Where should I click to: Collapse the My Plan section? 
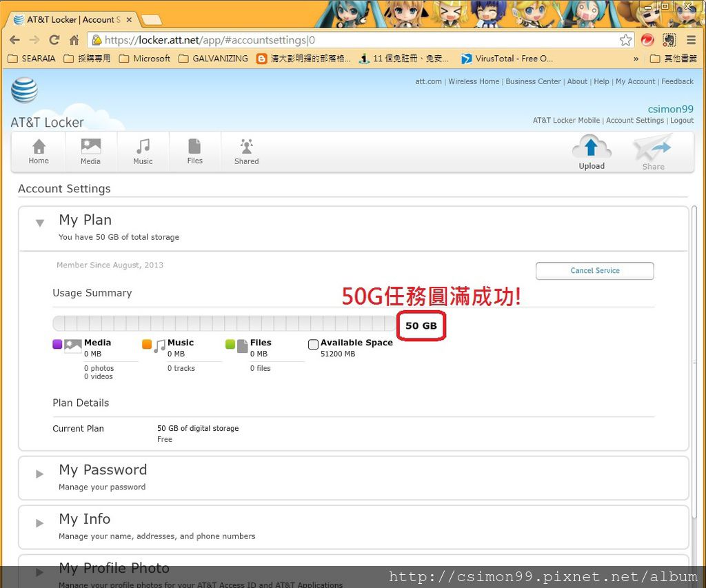(39, 223)
